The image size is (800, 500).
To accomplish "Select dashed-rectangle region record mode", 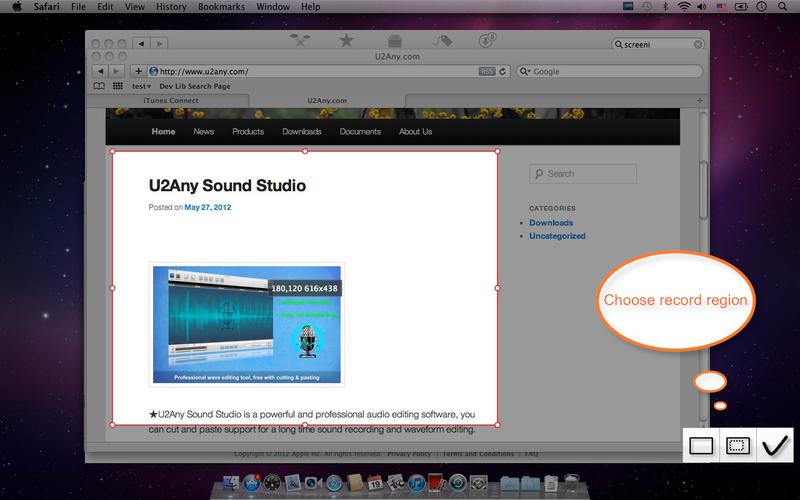I will [738, 445].
